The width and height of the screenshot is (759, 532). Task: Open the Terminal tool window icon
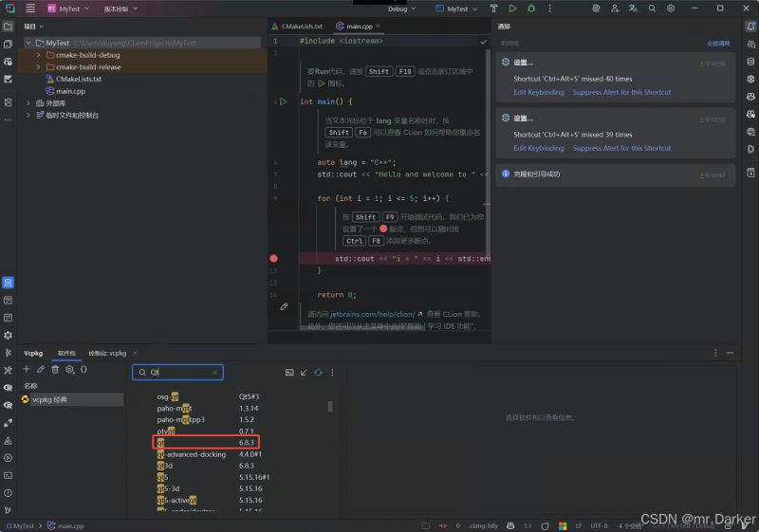pyautogui.click(x=9, y=475)
